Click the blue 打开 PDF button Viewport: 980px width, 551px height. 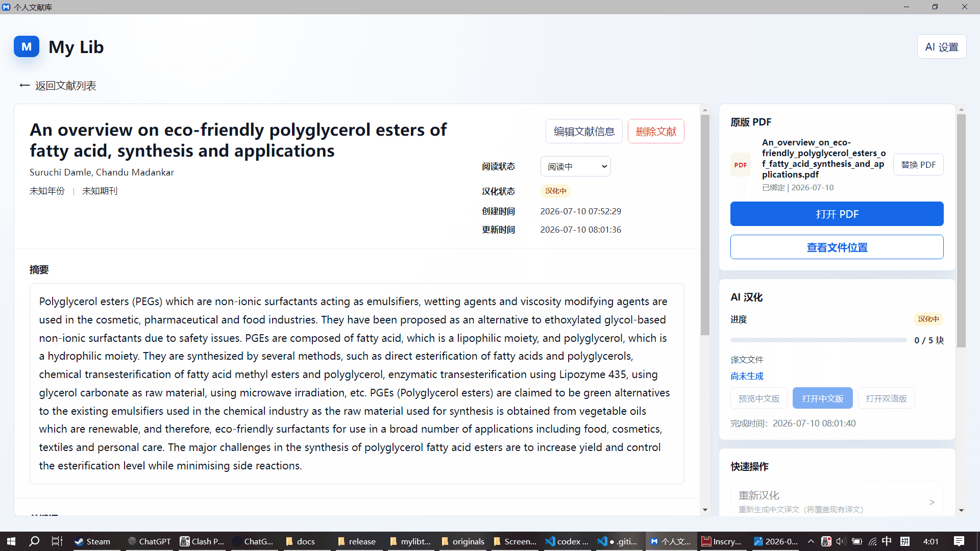837,214
